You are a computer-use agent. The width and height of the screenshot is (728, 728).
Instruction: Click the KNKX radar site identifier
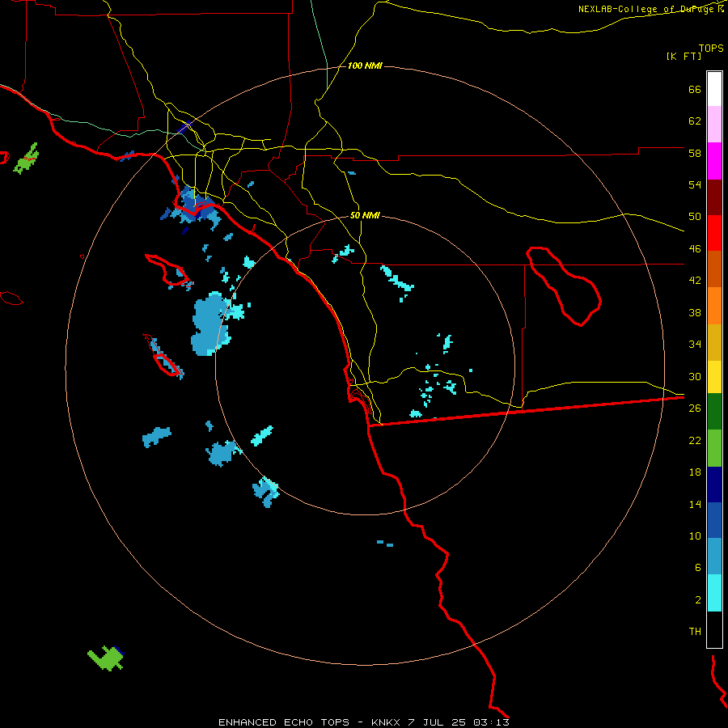(x=385, y=722)
